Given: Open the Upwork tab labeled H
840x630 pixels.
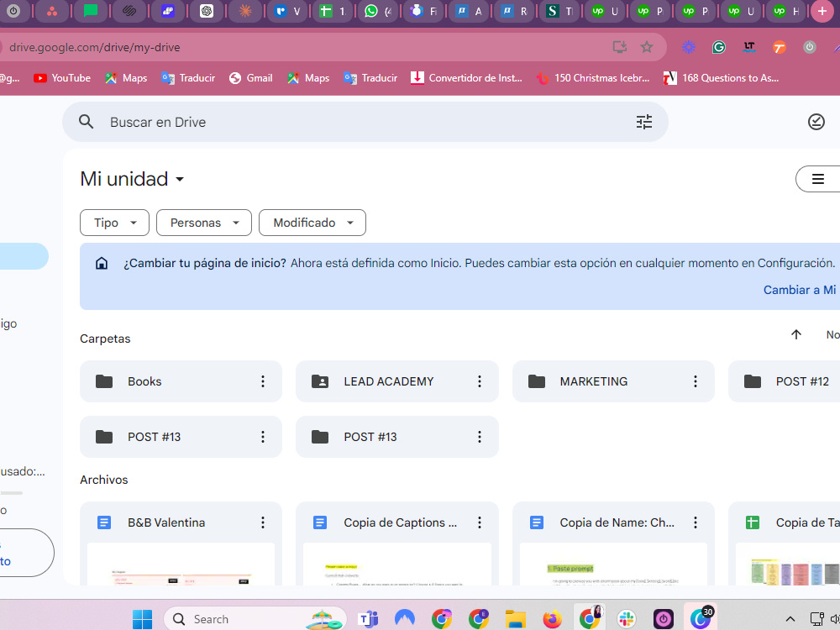Looking at the screenshot, I should 786,11.
